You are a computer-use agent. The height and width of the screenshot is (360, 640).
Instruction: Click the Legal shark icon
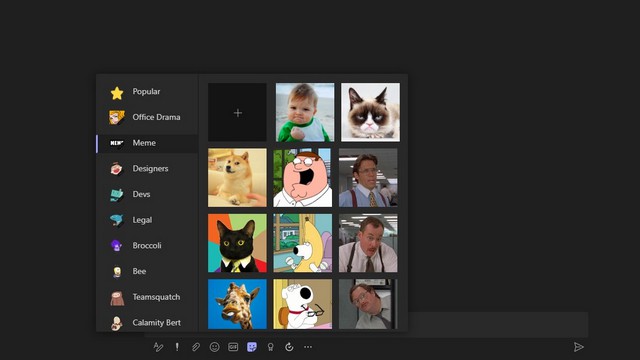pyautogui.click(x=116, y=220)
